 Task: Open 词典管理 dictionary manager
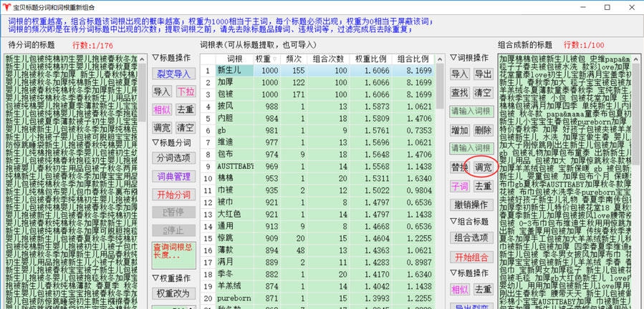[x=174, y=176]
